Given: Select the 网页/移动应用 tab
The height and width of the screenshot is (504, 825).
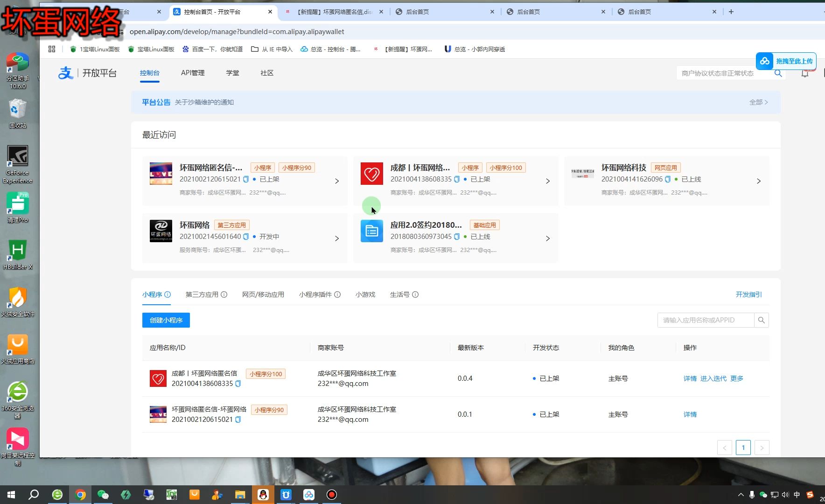Looking at the screenshot, I should 263,294.
